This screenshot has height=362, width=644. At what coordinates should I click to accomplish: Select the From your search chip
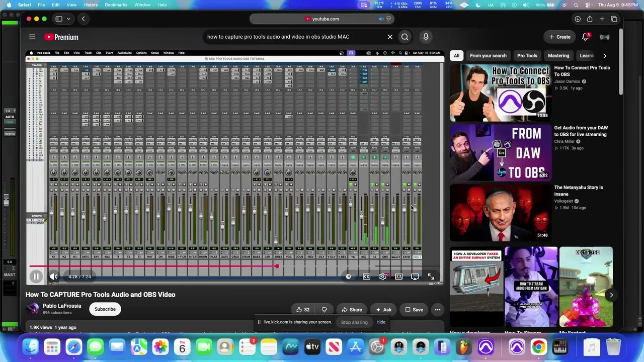(x=488, y=56)
